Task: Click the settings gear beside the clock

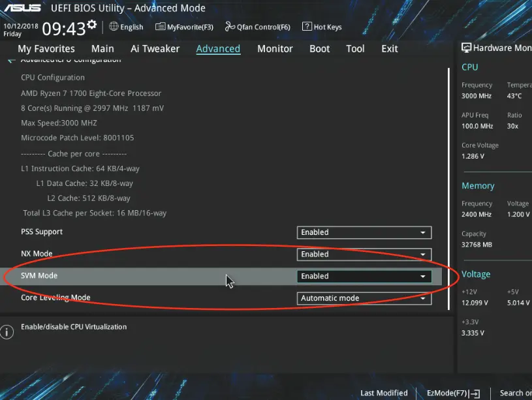Action: click(91, 25)
